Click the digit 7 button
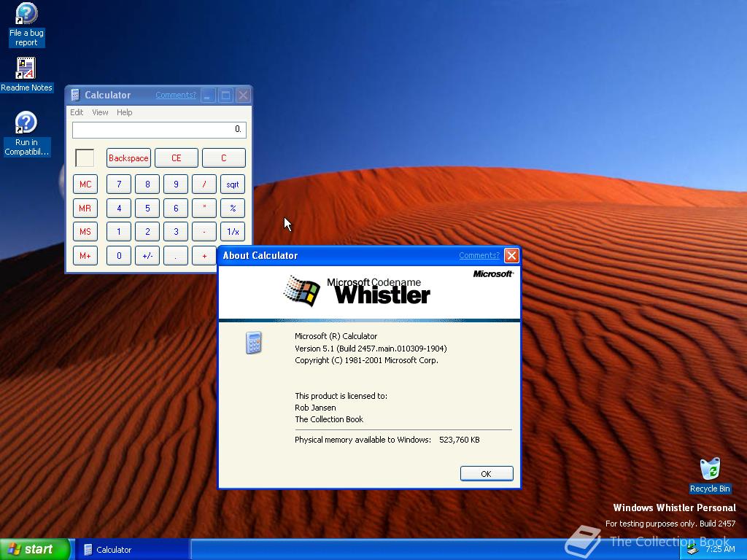747x560 pixels. [119, 184]
